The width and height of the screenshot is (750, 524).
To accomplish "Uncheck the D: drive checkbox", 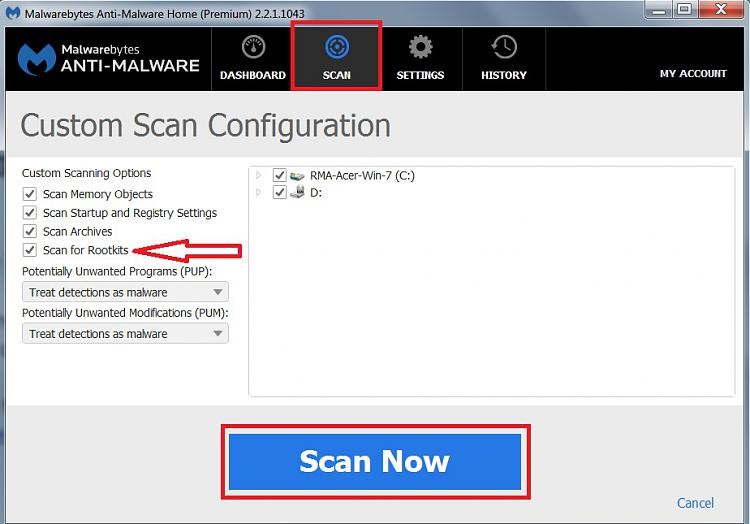I will 279,192.
